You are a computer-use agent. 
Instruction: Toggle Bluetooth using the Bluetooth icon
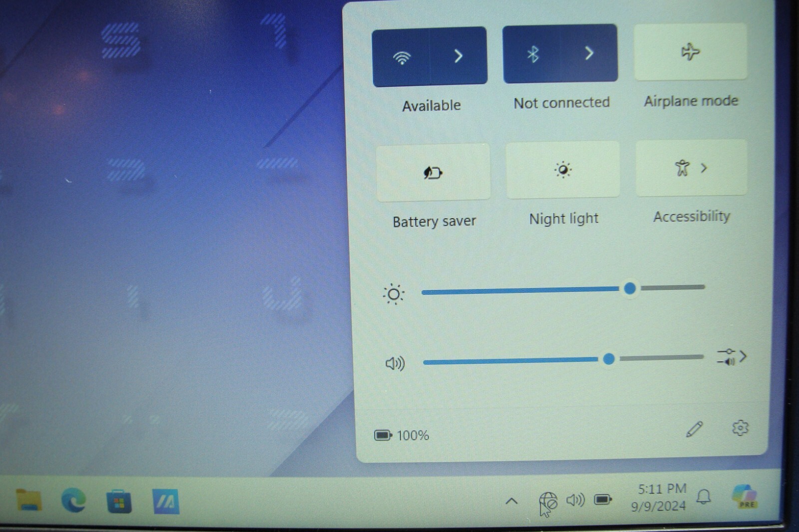click(532, 53)
